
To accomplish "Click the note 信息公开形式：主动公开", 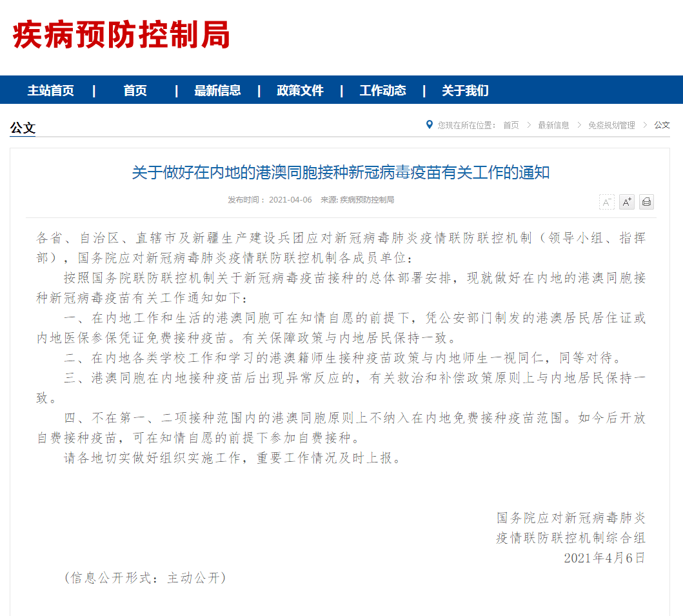I will click(x=145, y=578).
